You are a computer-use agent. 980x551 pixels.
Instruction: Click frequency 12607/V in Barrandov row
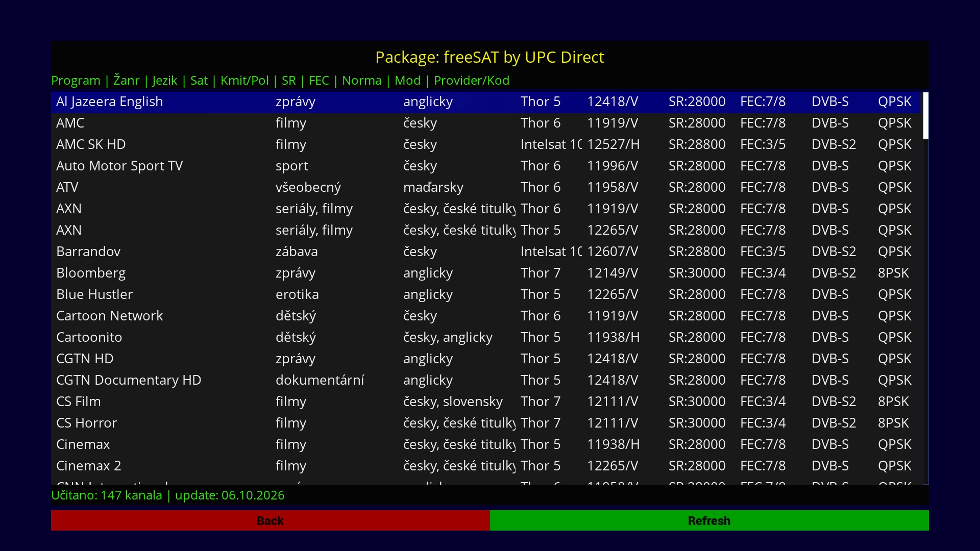tap(612, 252)
